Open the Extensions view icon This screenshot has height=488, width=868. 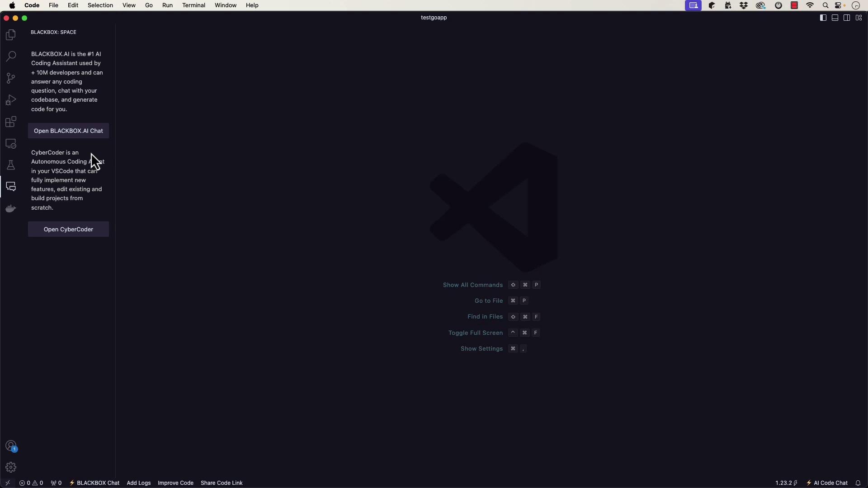pos(11,122)
